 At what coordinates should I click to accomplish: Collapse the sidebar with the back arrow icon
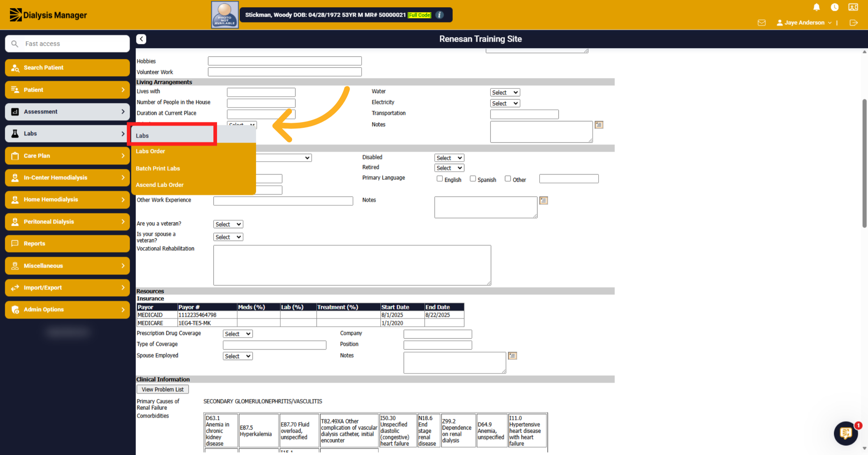click(141, 39)
